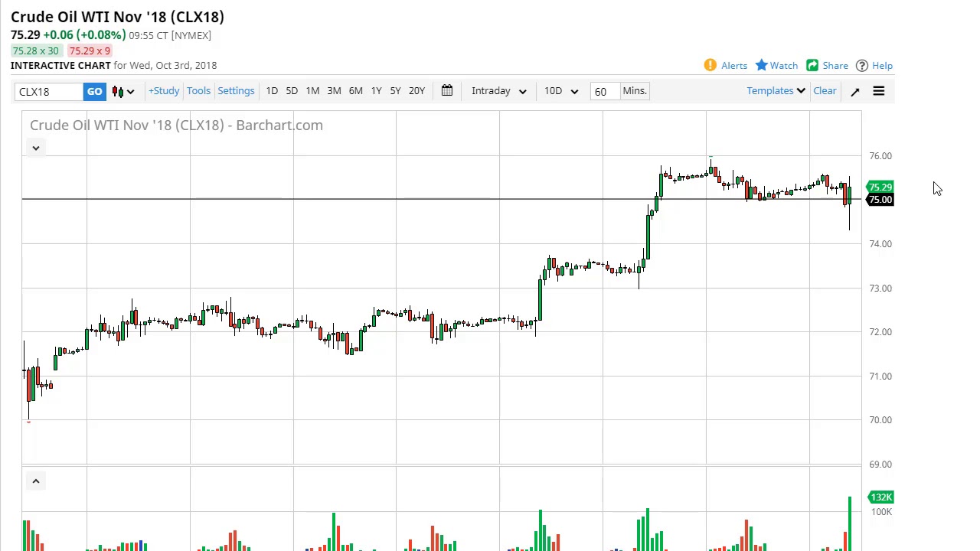Open the Templates dropdown
The width and height of the screenshot is (980, 551).
(776, 91)
